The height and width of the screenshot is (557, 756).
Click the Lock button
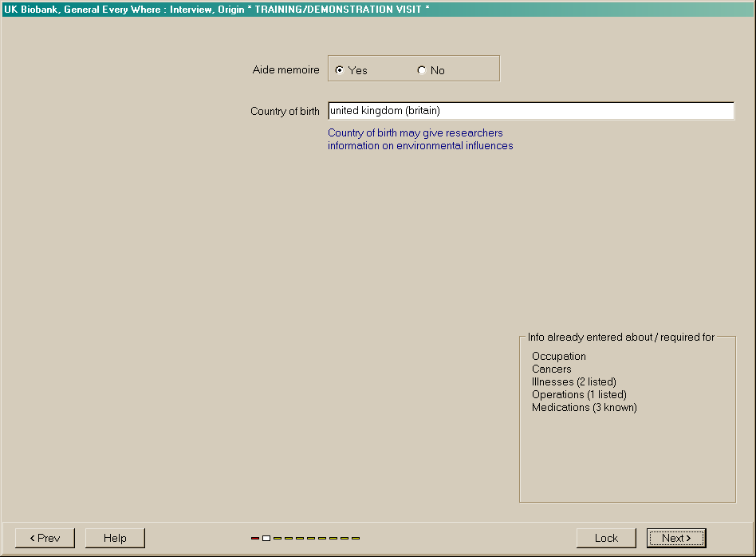606,538
